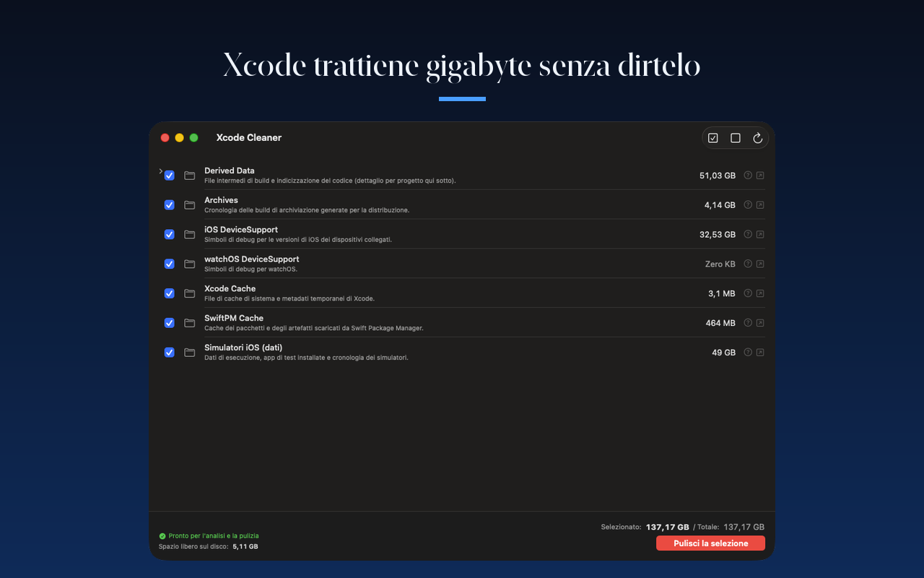
Task: Uncheck the watchOS DeviceSupport checkbox
Action: (169, 264)
